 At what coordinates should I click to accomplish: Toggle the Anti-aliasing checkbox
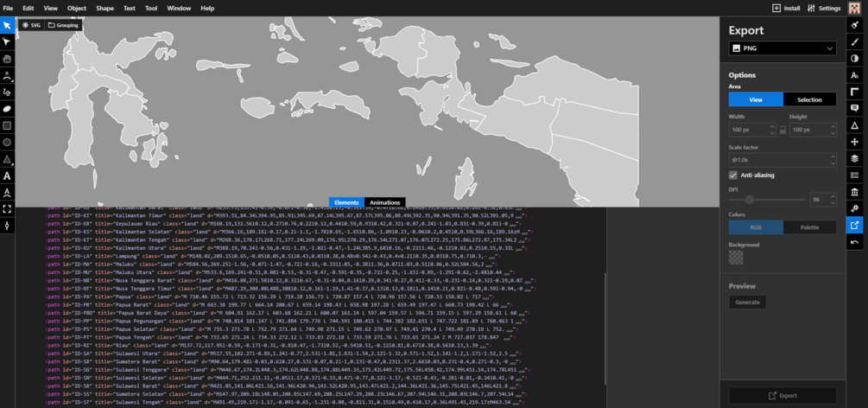(733, 175)
